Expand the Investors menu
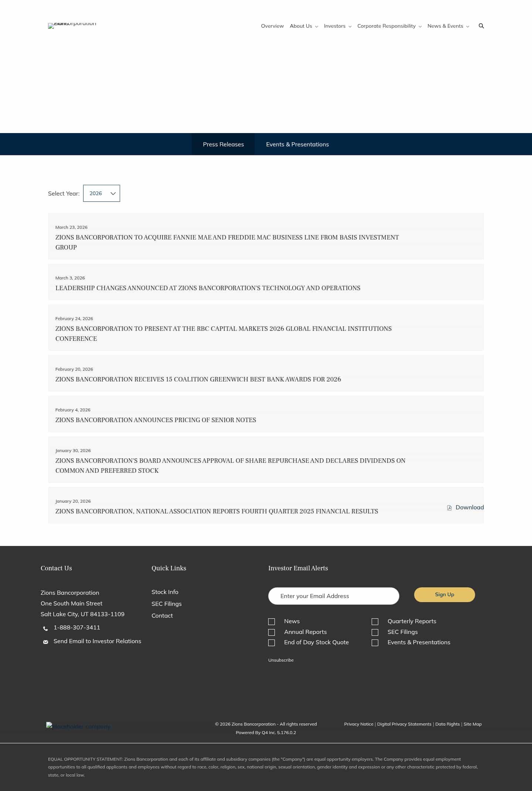This screenshot has height=791, width=532. click(337, 26)
